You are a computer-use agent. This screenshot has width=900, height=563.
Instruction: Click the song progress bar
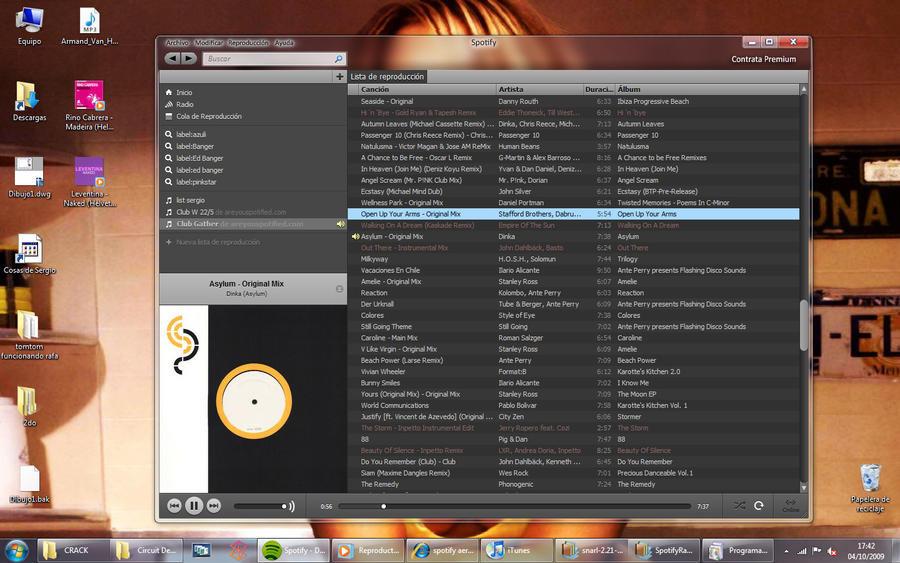(514, 506)
